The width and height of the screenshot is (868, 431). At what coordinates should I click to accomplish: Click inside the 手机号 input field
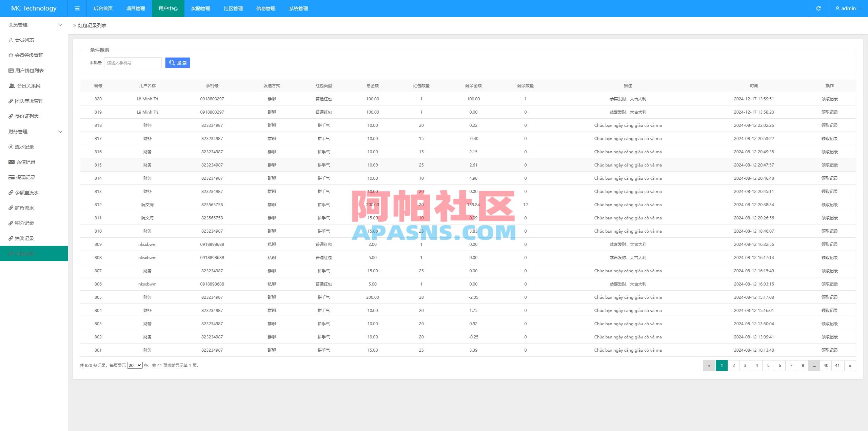click(133, 63)
